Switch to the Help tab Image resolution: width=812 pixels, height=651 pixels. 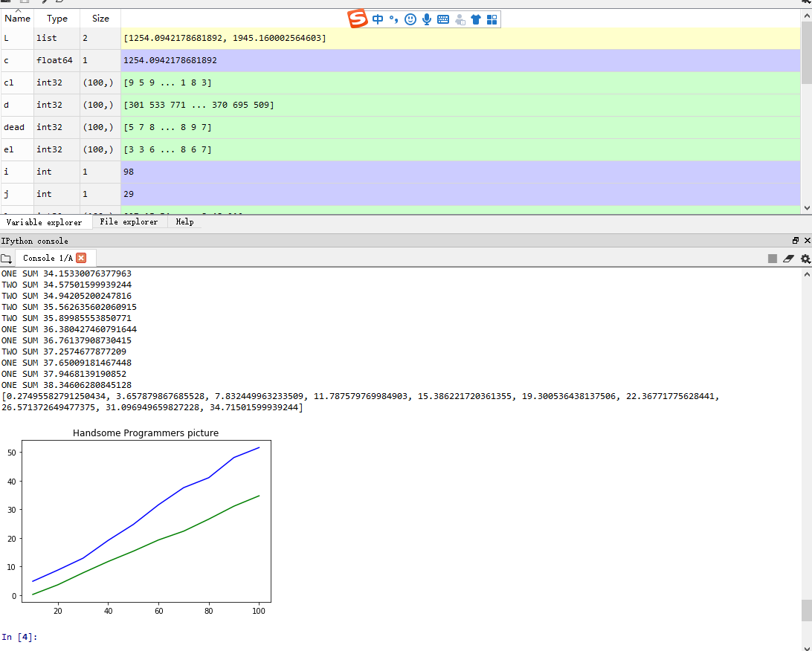[185, 221]
